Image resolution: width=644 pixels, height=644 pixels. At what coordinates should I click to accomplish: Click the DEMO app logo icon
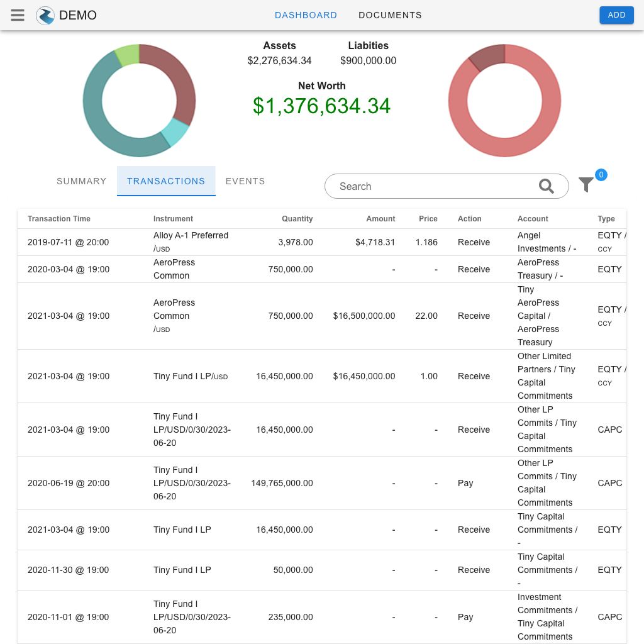click(45, 15)
